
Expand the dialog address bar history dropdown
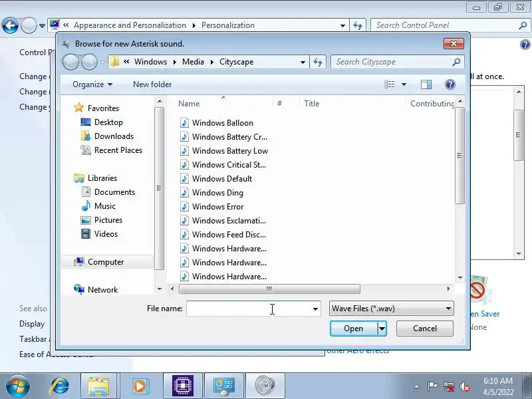pos(303,62)
